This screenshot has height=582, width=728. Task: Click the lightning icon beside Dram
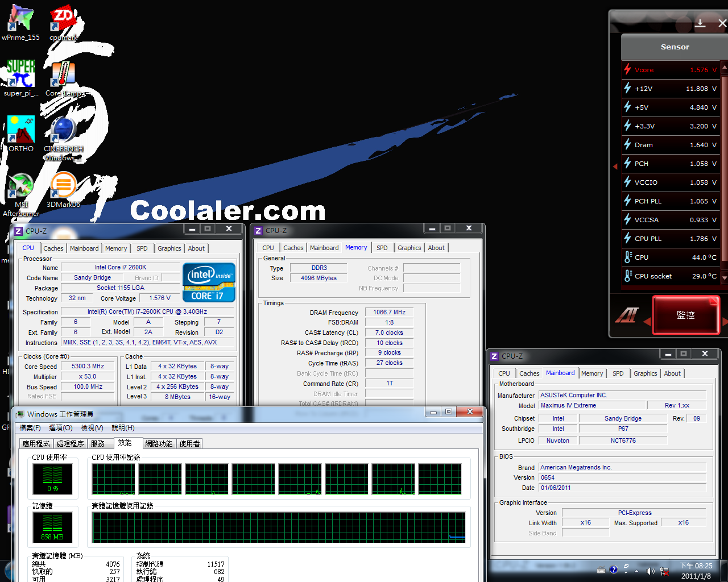click(x=627, y=144)
